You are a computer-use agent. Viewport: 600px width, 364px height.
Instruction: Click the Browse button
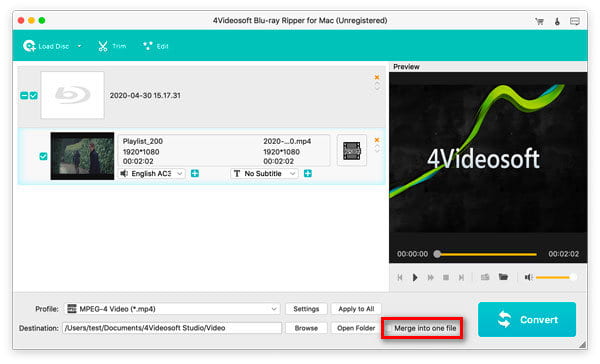[306, 328]
